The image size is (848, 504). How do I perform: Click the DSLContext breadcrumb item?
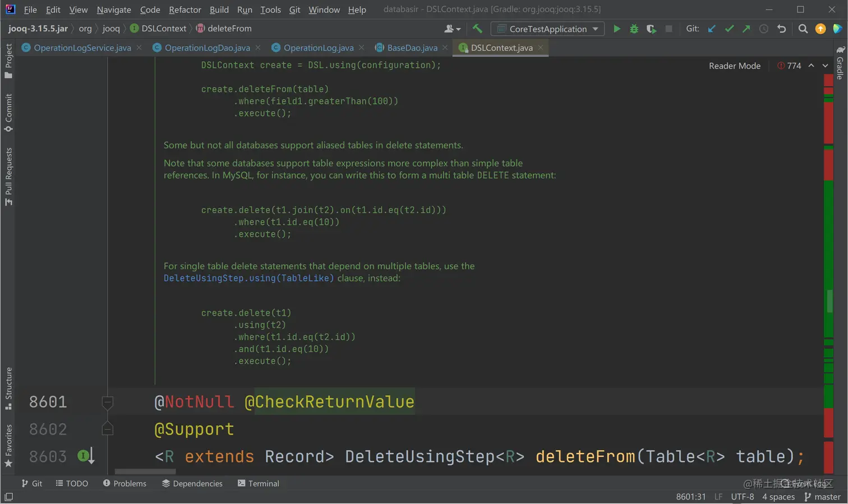[158, 29]
